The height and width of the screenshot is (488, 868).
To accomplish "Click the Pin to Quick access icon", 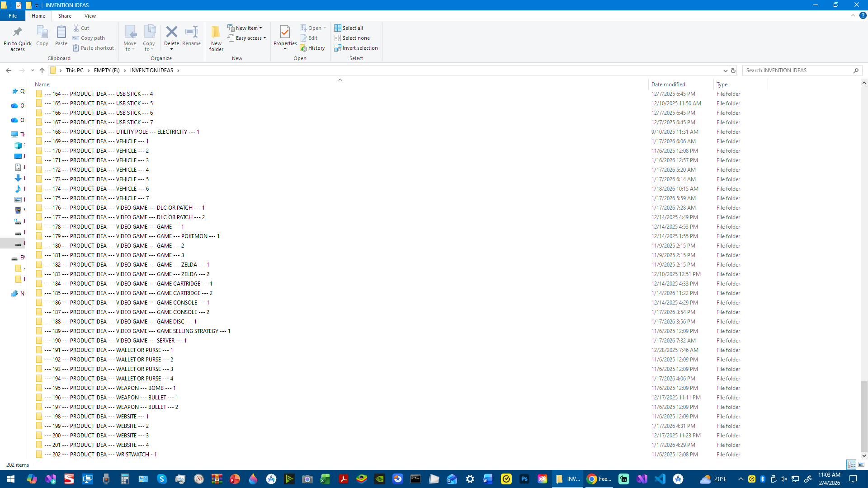I will click(x=18, y=33).
